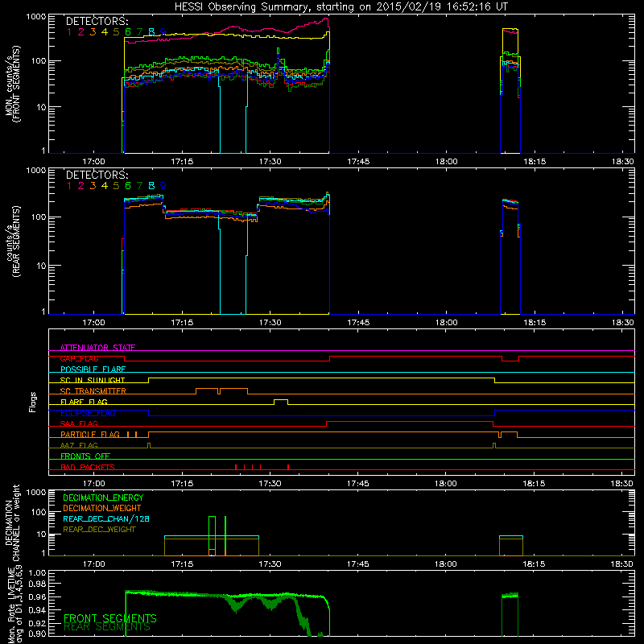
Task: Click the GAP_FLAG label
Action: pos(79,358)
